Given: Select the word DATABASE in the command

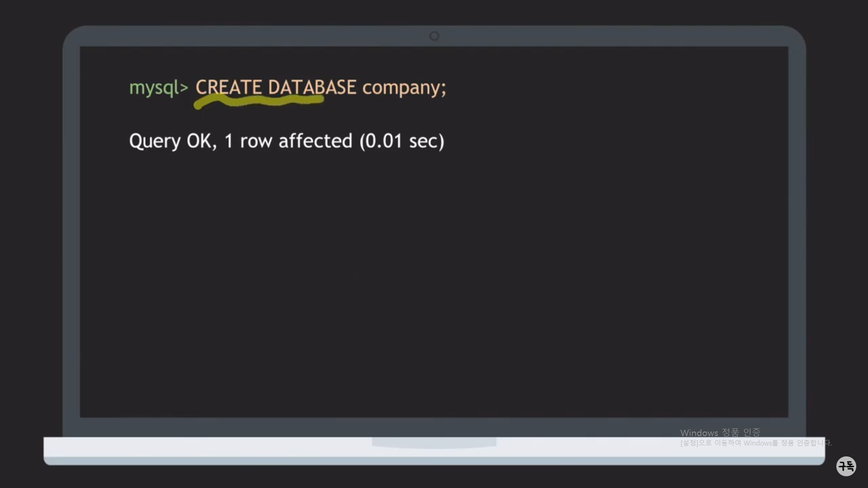Looking at the screenshot, I should point(312,87).
